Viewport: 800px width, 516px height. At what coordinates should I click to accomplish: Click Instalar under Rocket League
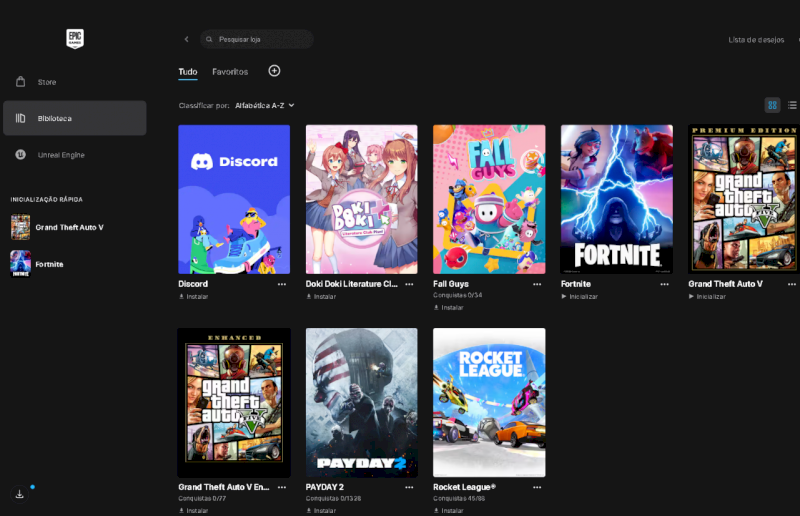448,510
